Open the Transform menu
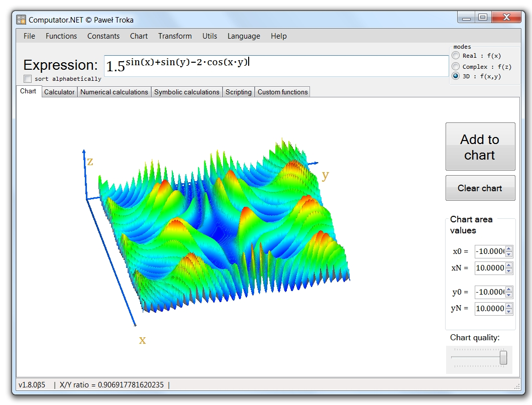 tap(175, 36)
